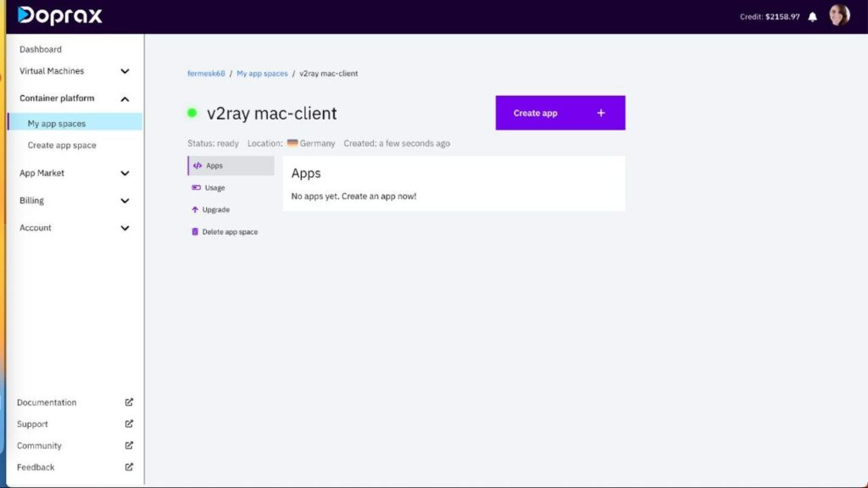This screenshot has height=488, width=868.
Task: Open Feedback external link icon
Action: 129,467
